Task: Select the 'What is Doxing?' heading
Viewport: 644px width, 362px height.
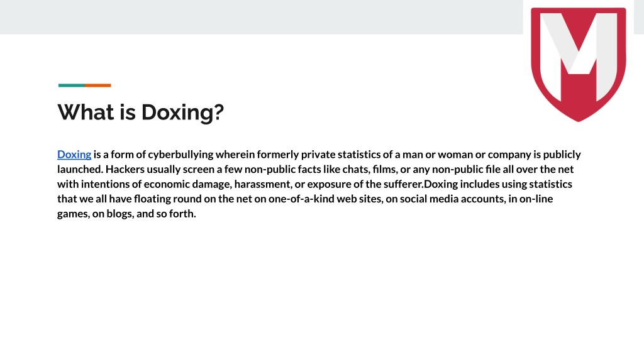Action: (140, 112)
